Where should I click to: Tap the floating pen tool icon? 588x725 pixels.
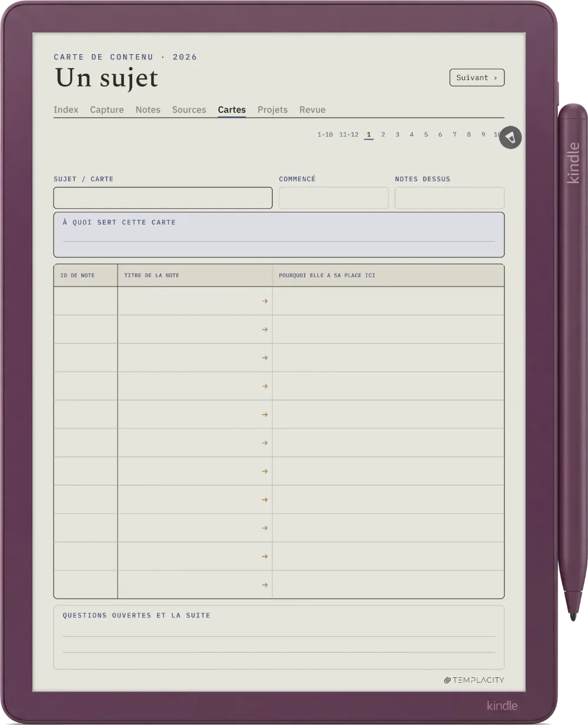[x=510, y=137]
